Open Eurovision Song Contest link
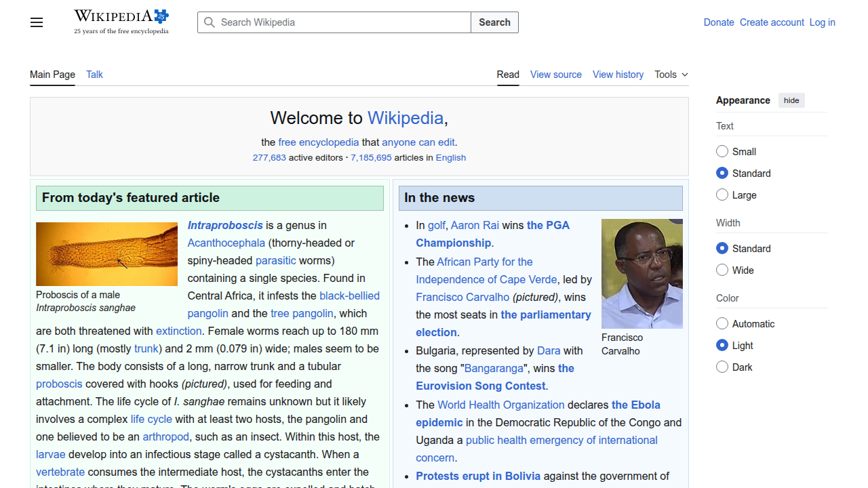The width and height of the screenshot is (868, 488). tap(495, 377)
